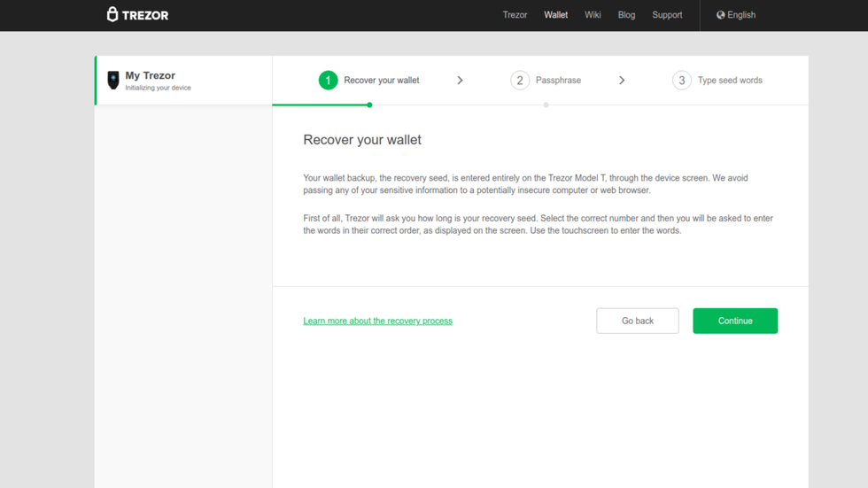The height and width of the screenshot is (488, 868).
Task: Click the chevron after Recover your wallet
Action: click(x=460, y=81)
